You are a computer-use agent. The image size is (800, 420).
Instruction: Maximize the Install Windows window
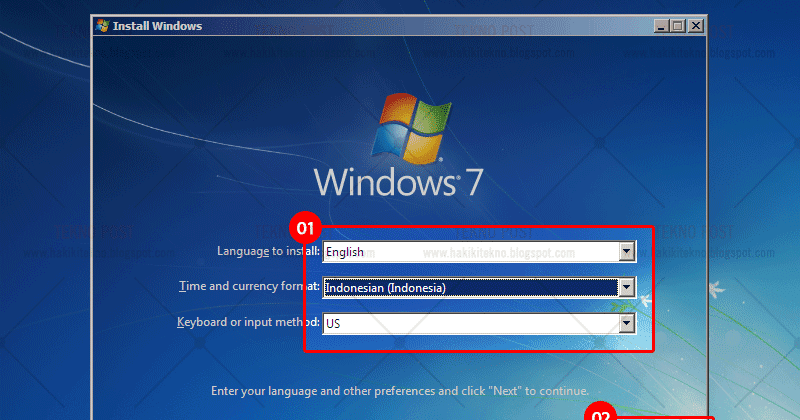[678, 26]
